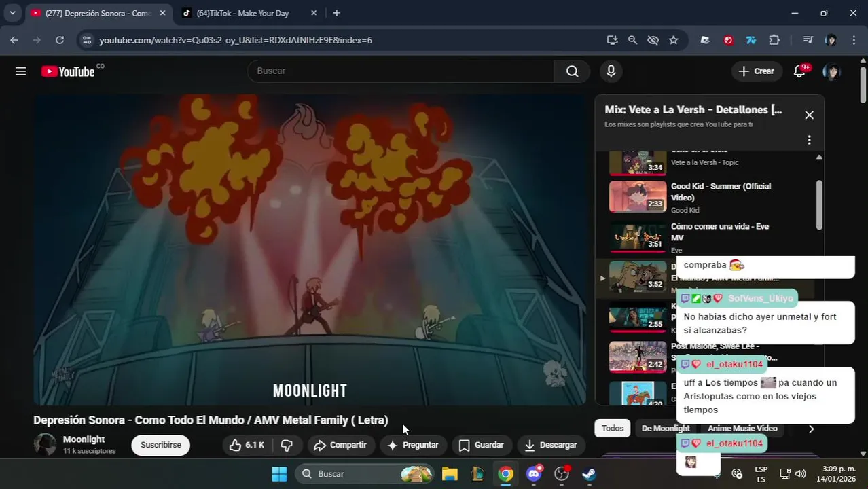
Task: Like the video with 6.1 K likes
Action: click(x=248, y=445)
